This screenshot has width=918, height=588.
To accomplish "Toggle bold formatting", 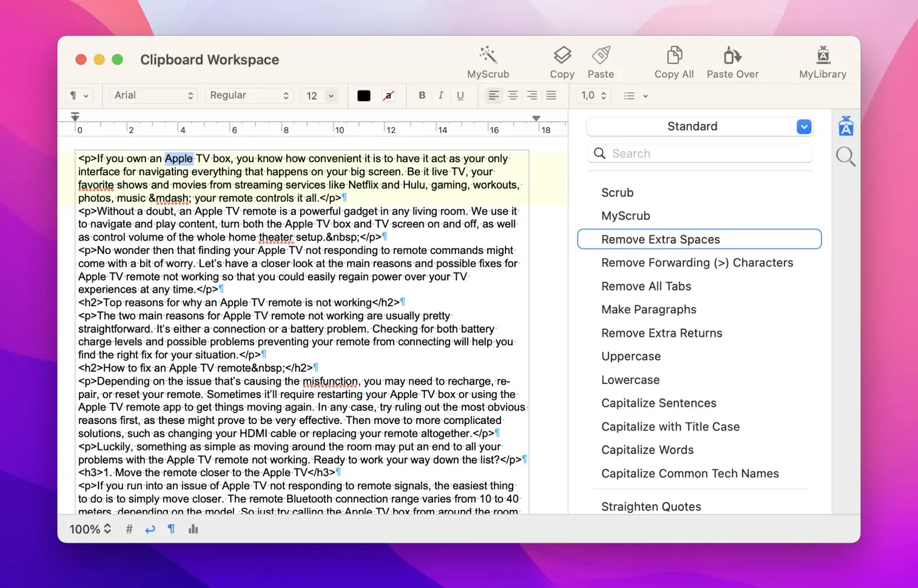I will point(422,95).
